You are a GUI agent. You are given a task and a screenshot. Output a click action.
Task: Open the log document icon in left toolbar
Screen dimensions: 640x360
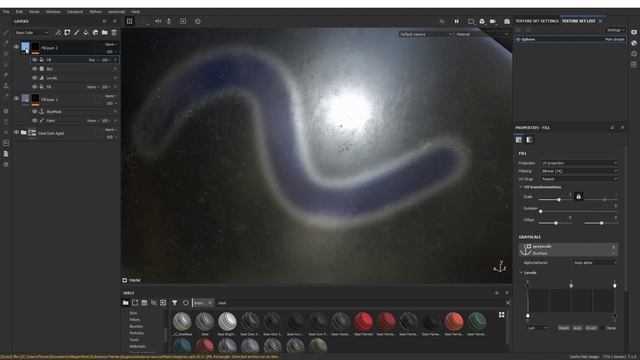click(x=6, y=154)
